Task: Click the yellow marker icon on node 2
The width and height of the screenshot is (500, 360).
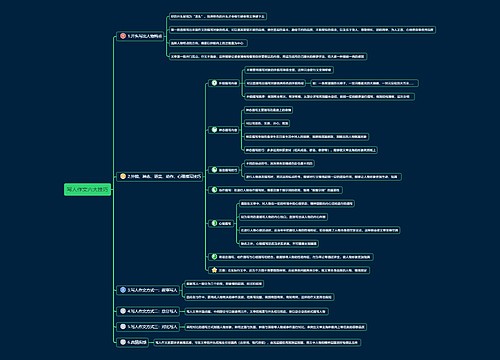Action: (123, 176)
